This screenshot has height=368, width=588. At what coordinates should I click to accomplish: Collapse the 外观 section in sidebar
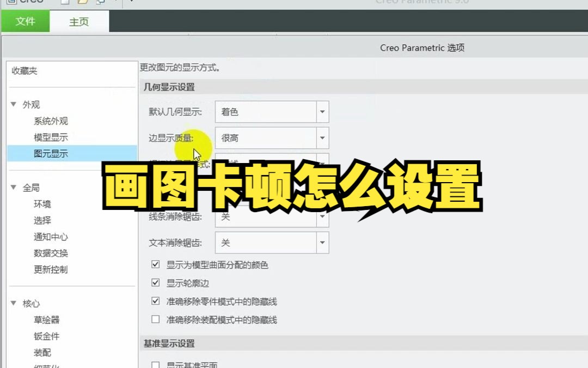coord(14,104)
